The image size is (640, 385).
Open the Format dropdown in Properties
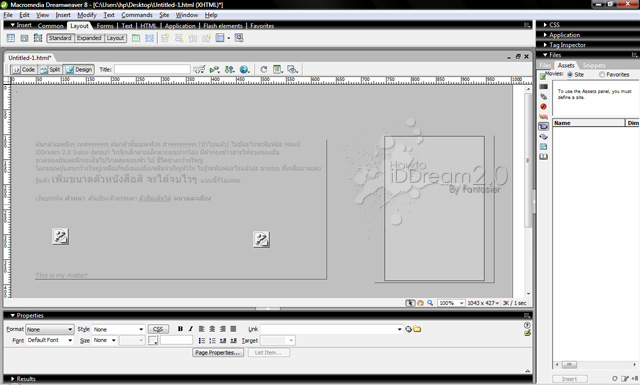[49, 329]
